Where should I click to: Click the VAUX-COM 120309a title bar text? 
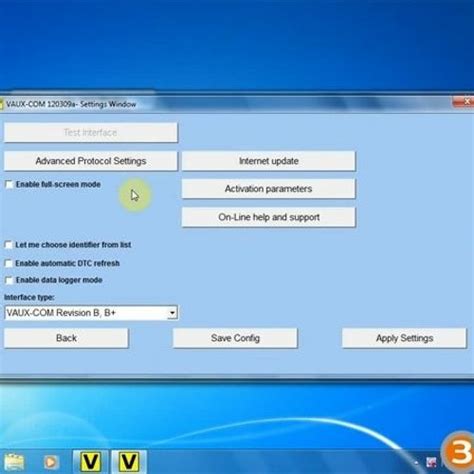(x=71, y=104)
